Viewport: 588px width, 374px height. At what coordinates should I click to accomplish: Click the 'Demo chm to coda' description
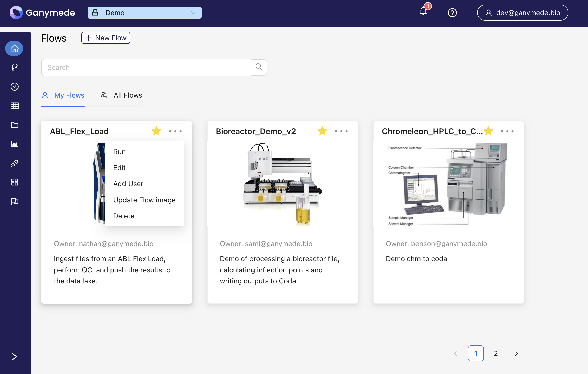416,259
